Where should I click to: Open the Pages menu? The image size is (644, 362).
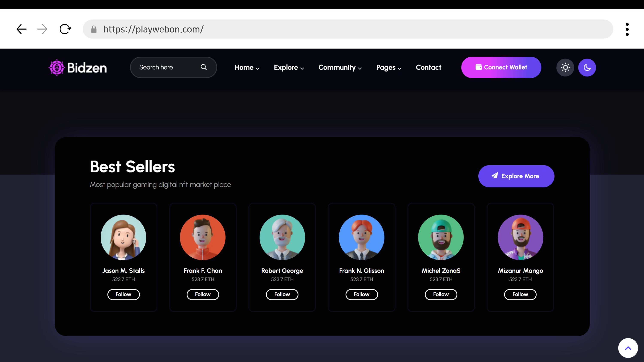tap(388, 68)
